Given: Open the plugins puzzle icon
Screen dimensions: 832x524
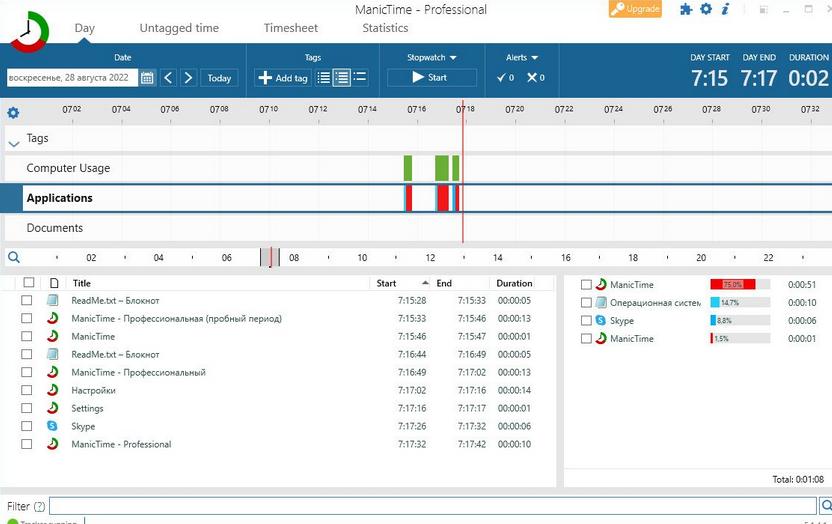Looking at the screenshot, I should (x=686, y=9).
